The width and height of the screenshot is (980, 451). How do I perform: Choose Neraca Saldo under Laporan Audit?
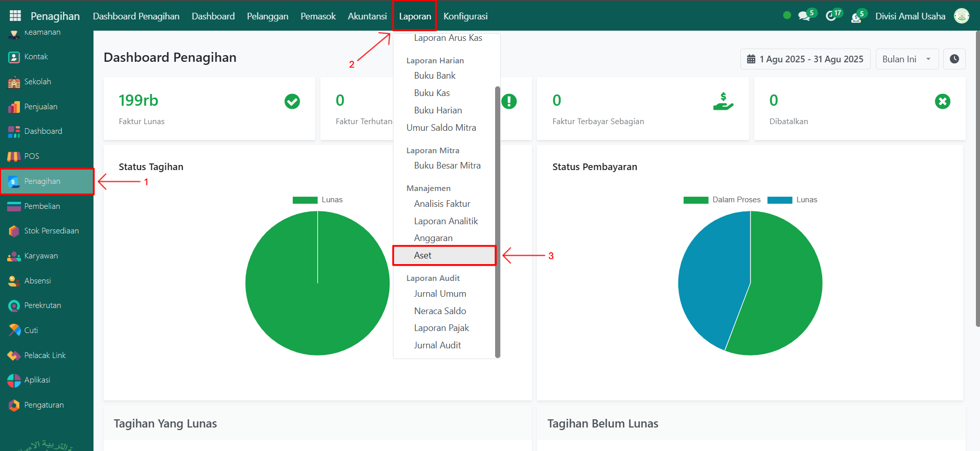pyautogui.click(x=440, y=311)
